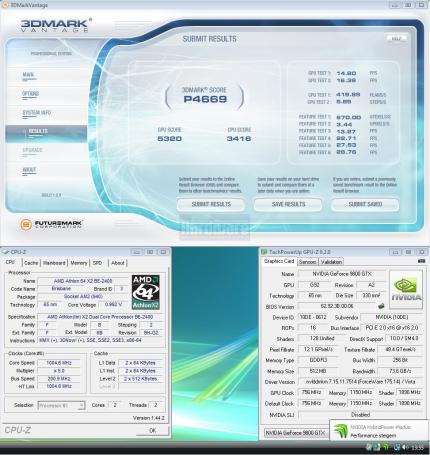Image resolution: width=430 pixels, height=455 pixels.
Task: Click the GPU-Z Name field GeForce 9800 GTX
Action: coord(342,274)
